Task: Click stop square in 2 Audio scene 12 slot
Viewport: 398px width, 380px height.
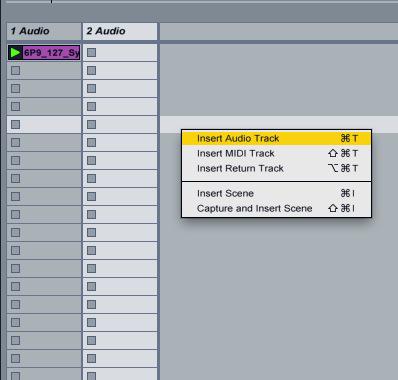Action: [x=91, y=250]
